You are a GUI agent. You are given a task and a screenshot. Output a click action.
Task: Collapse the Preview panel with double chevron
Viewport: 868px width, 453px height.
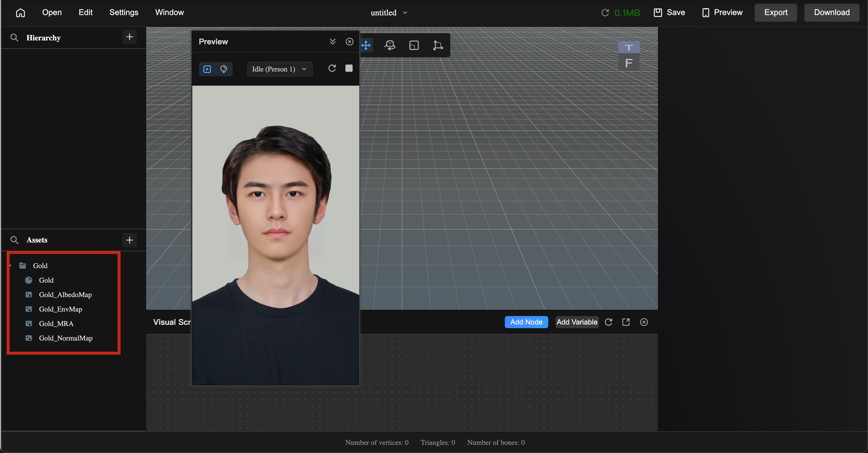click(x=332, y=42)
